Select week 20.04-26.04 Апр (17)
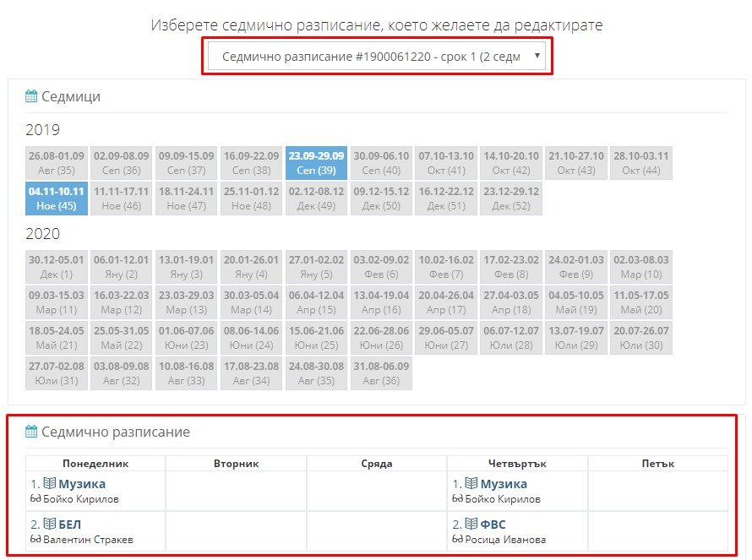 click(446, 302)
